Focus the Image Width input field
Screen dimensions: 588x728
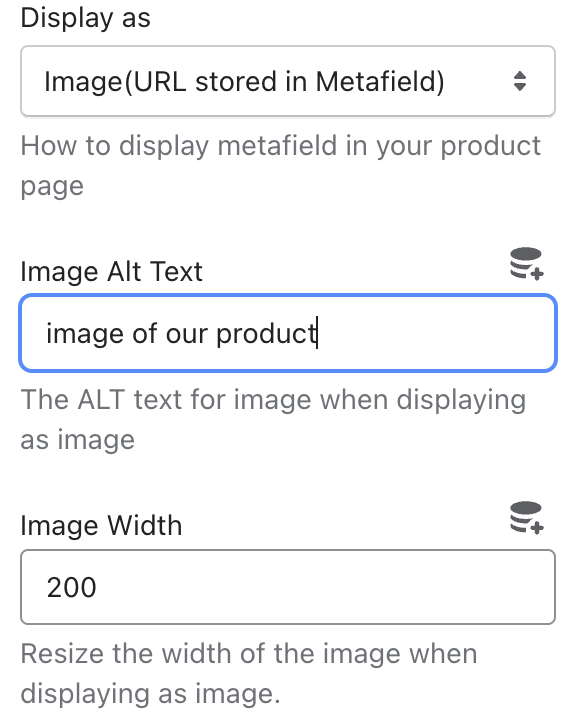click(287, 587)
